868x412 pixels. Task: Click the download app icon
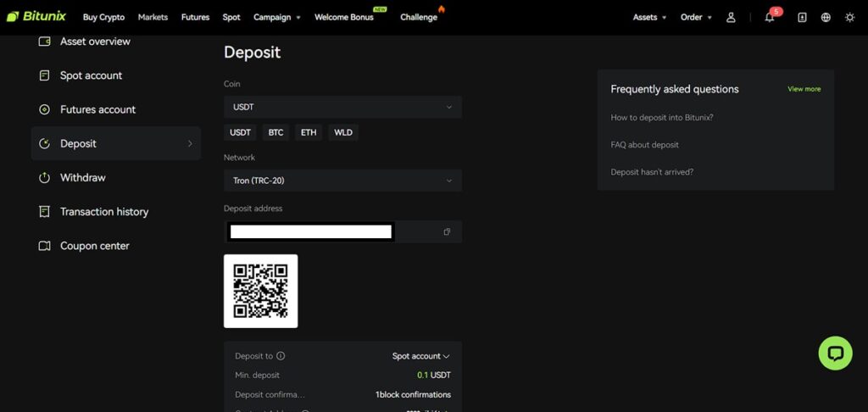pos(802,17)
